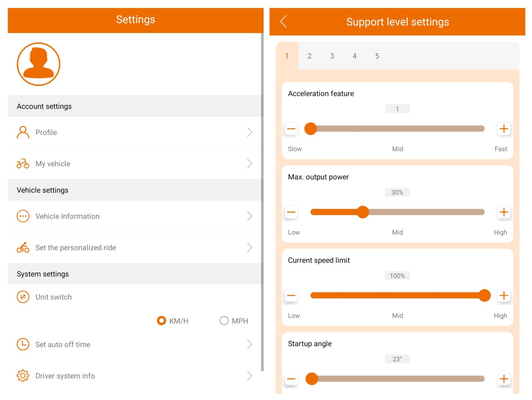Select the KM/H radio button
The width and height of the screenshot is (532, 400).
coord(162,321)
